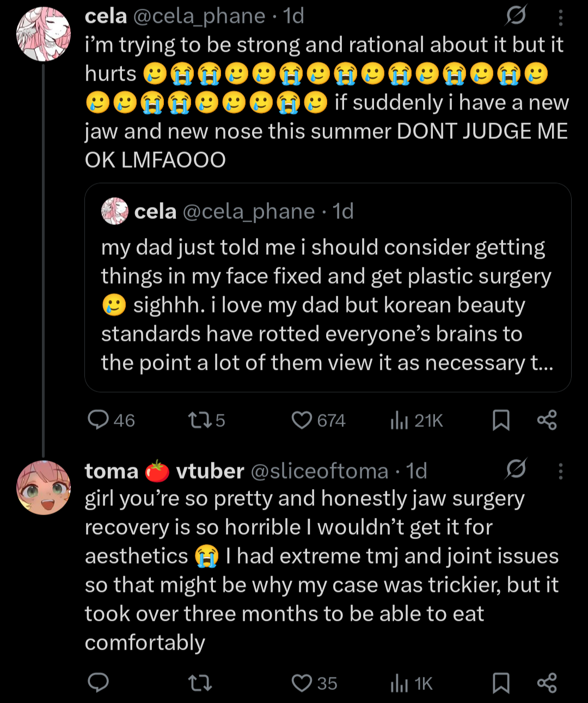Like toma's reply with 35 likes

(302, 683)
